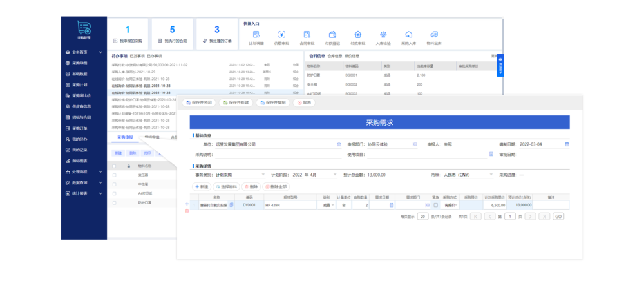Open 付款登记 quick entry icon
Viewport: 644px width, 283px height.
pos(333,35)
